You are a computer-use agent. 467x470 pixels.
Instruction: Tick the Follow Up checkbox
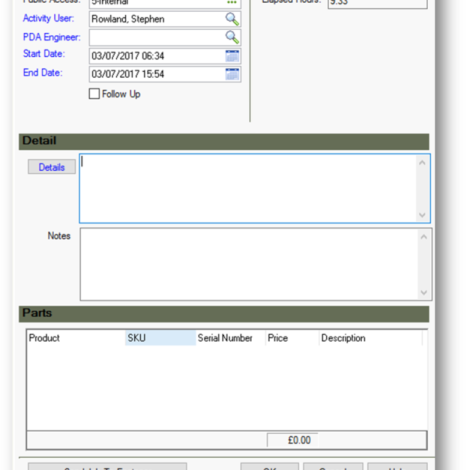[x=94, y=94]
